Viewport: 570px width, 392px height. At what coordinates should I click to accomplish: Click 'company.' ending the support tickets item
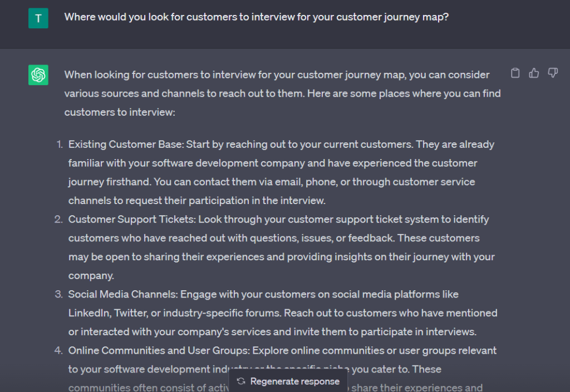91,275
